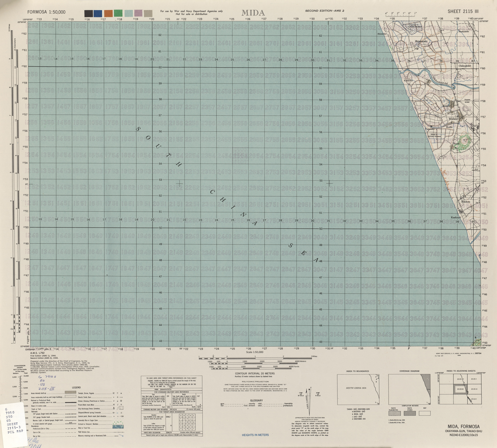Click the magnetic north star symbol
Viewport: 497px width, 448px height.
(x=309, y=390)
